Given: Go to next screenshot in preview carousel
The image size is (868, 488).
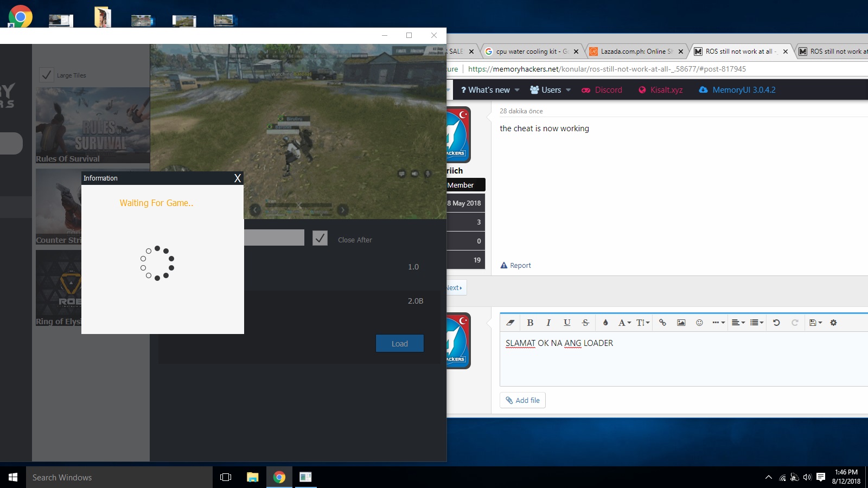Looking at the screenshot, I should coord(342,210).
